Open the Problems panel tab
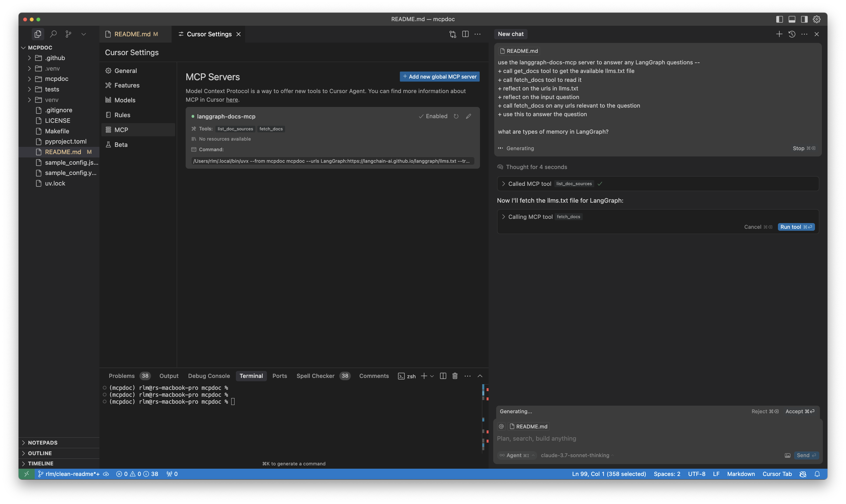Viewport: 846px width, 504px height. (x=122, y=376)
